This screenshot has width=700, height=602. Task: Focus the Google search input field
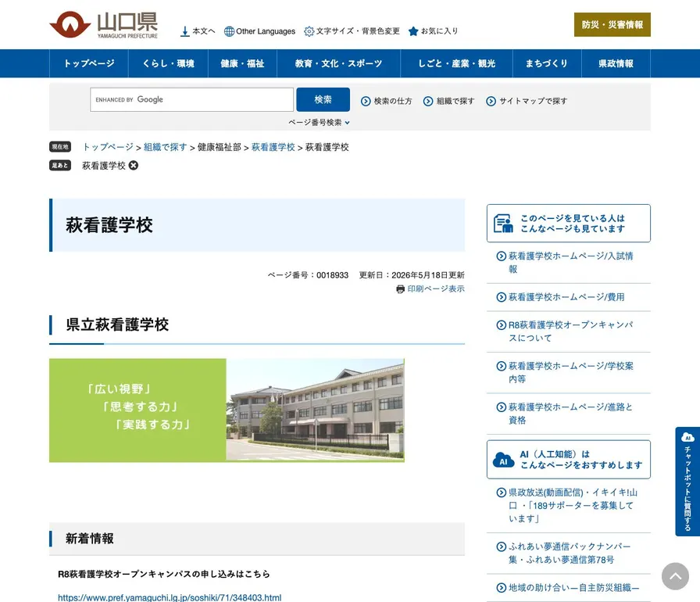click(x=191, y=99)
